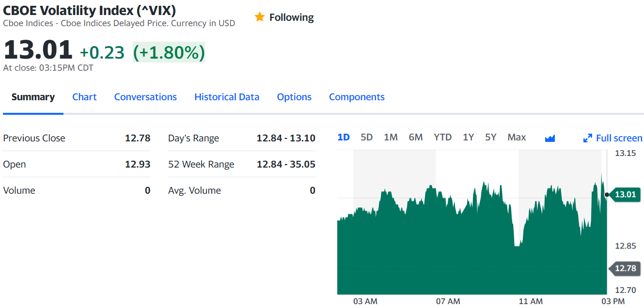Click the 03 PM axis label
The image size is (644, 308).
click(613, 301)
